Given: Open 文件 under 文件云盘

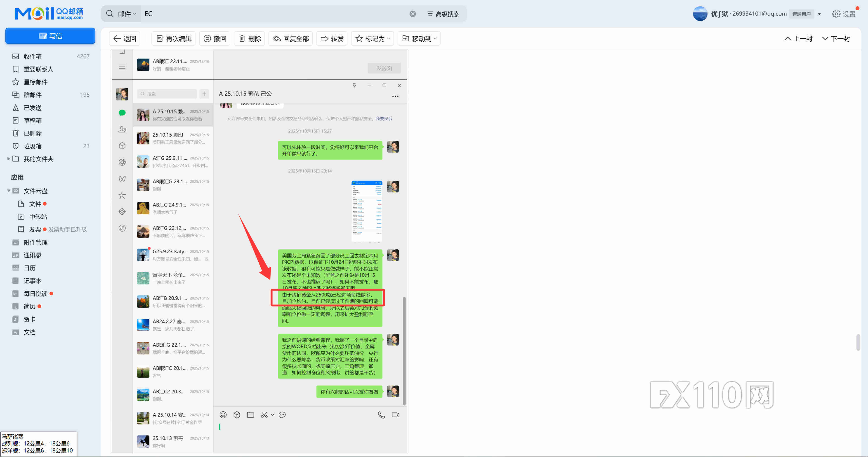Looking at the screenshot, I should coord(35,204).
